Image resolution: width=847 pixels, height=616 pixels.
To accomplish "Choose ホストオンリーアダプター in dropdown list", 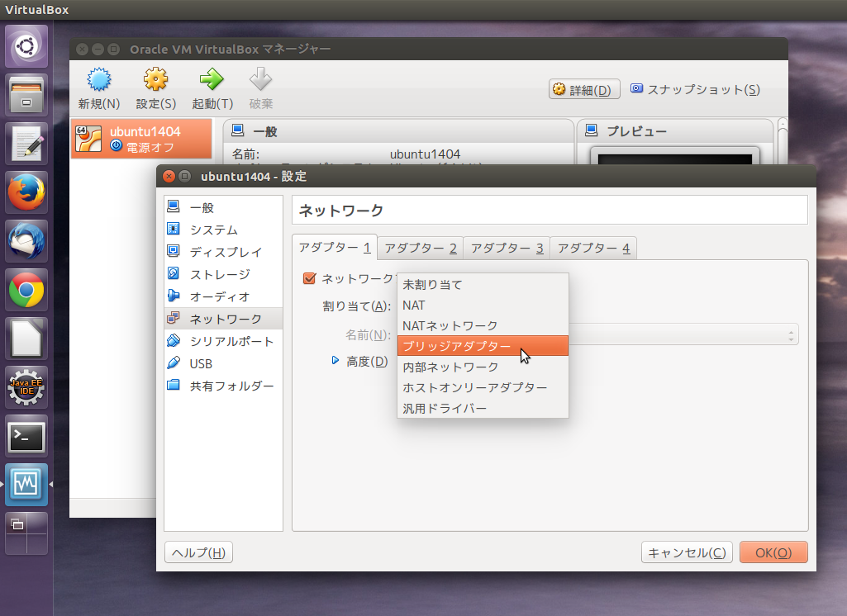I will 483,387.
